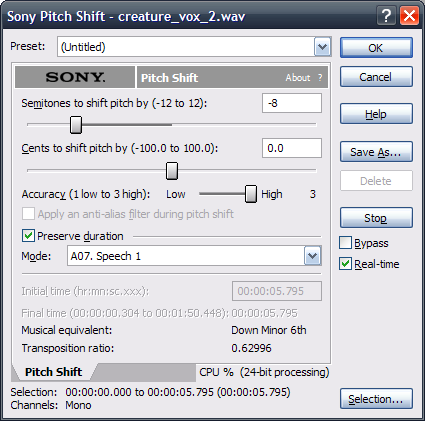Image resolution: width=425 pixels, height=421 pixels.
Task: Click the Semitones slider handle
Action: click(76, 125)
